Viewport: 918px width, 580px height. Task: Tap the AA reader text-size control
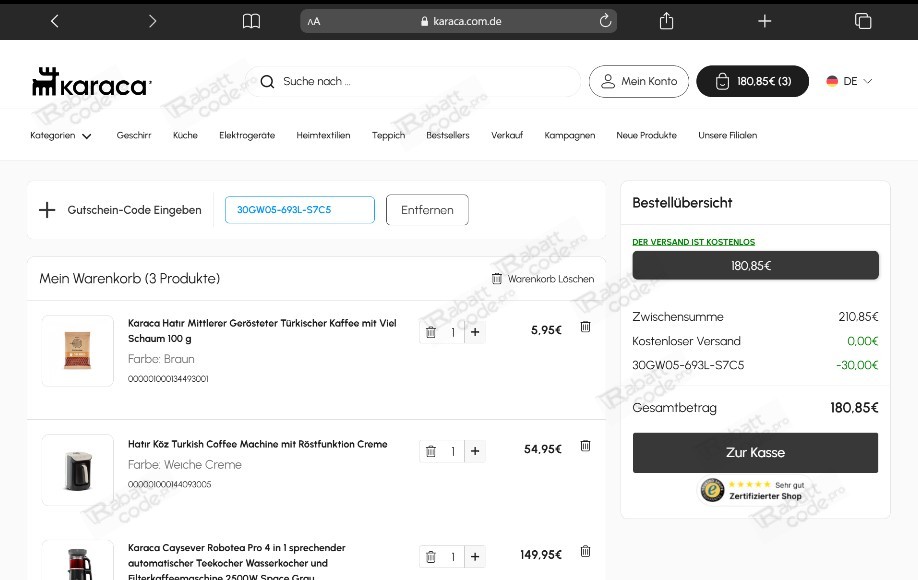tap(314, 22)
